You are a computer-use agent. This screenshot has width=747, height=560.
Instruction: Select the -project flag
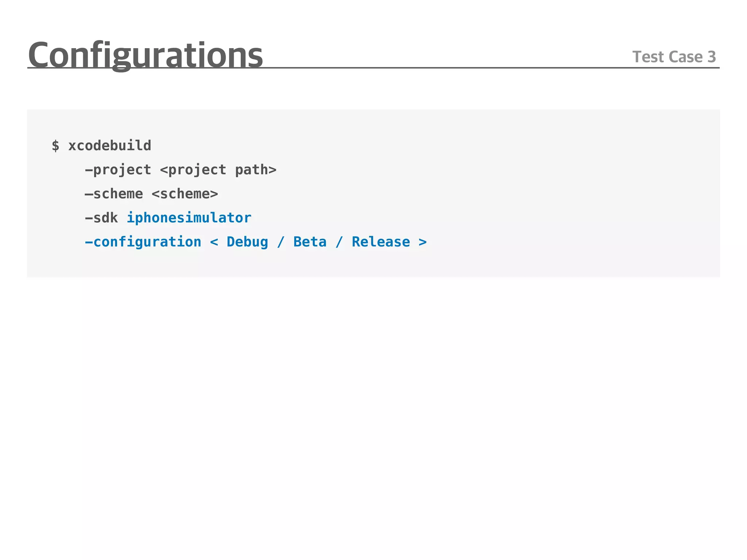click(x=118, y=170)
